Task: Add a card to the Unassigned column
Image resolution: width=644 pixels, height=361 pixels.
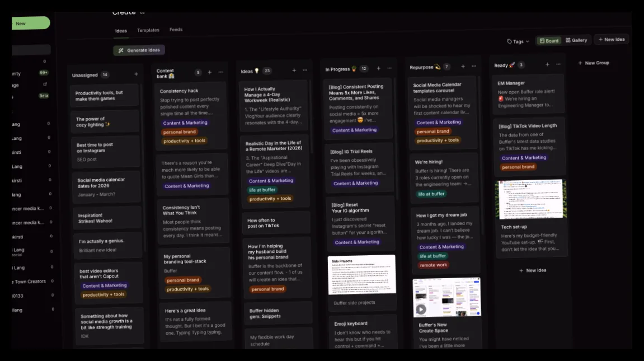Action: (136, 74)
